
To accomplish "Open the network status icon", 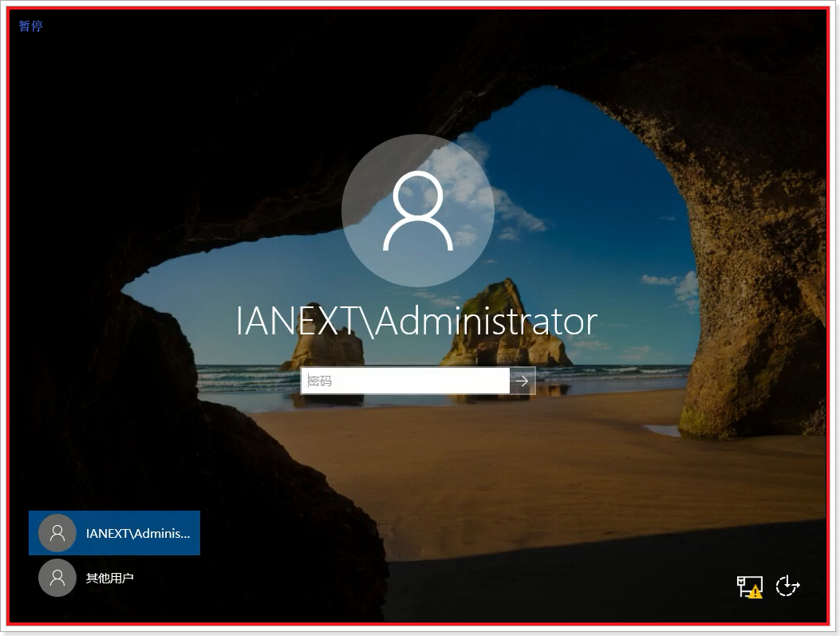I will tap(750, 587).
